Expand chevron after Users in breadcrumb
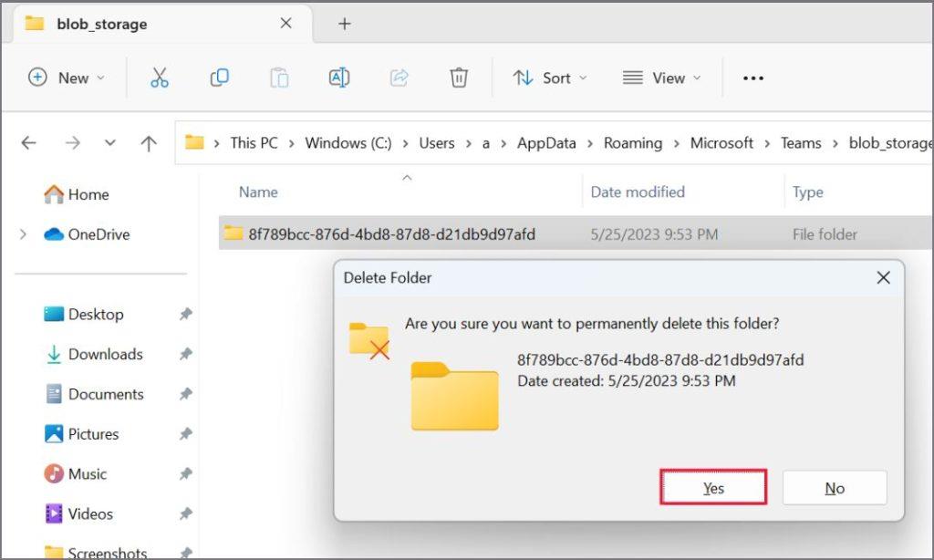Screen dimensions: 934x560 coord(468,143)
